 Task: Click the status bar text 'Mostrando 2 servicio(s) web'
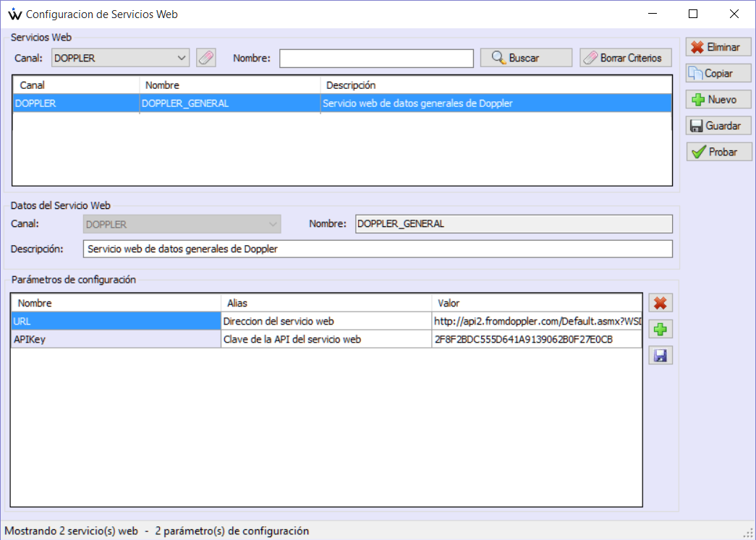(72, 531)
